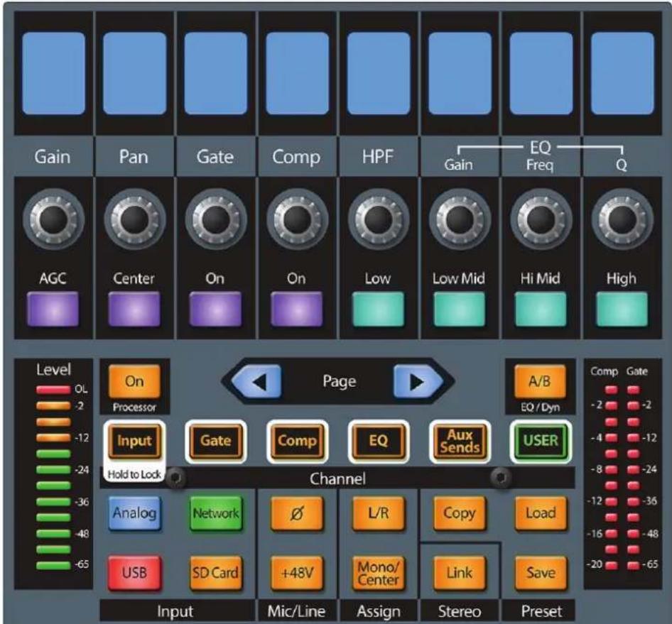Click the blue display above Gain

tap(53, 73)
